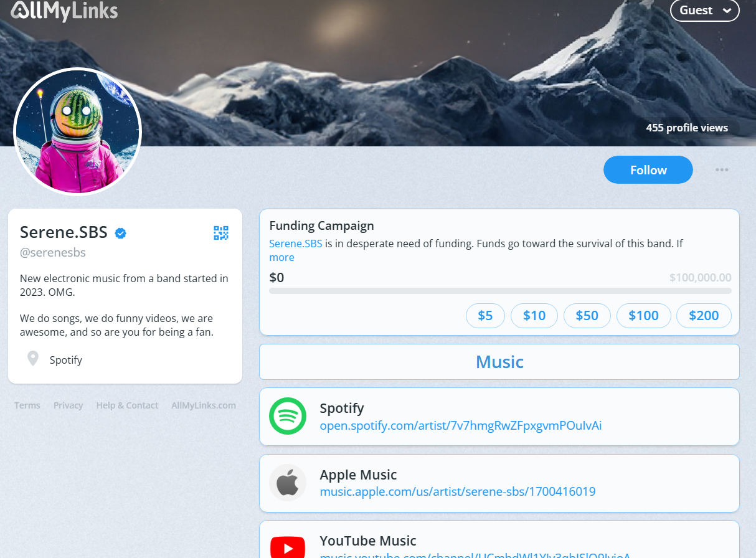Open Help & Contact page
The width and height of the screenshot is (756, 558).
[x=127, y=405]
